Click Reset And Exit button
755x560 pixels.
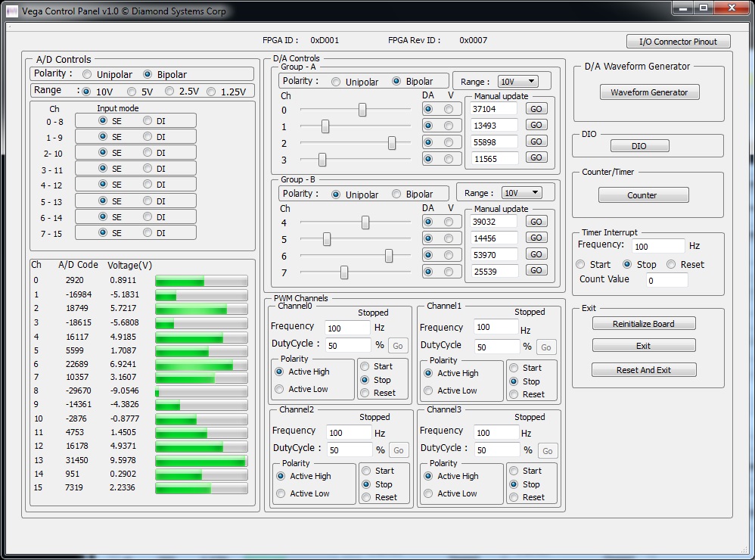[644, 370]
